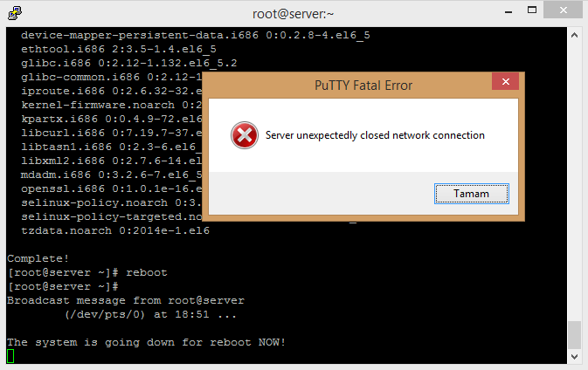Click the root@server:~ window title
Image resolution: width=588 pixels, height=370 pixels.
tap(294, 14)
